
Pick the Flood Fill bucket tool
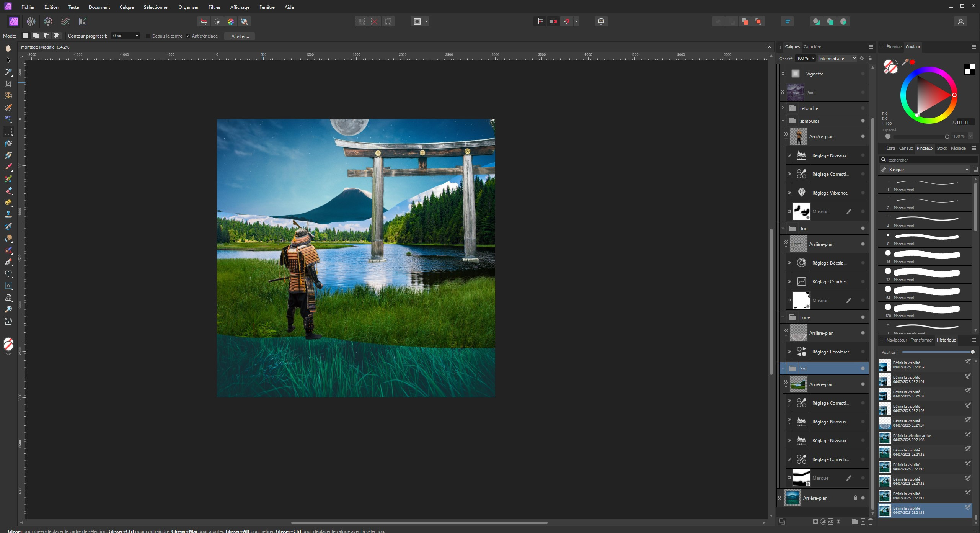[8, 143]
